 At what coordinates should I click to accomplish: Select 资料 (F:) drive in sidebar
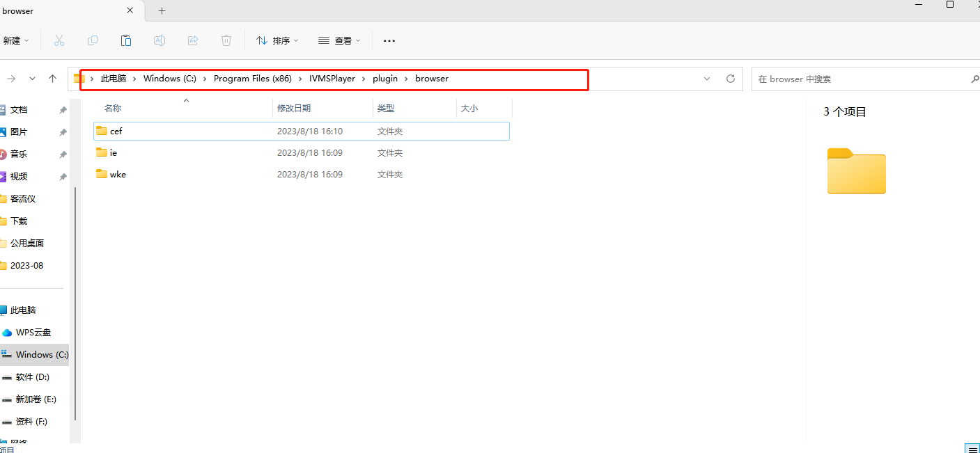pyautogui.click(x=32, y=422)
